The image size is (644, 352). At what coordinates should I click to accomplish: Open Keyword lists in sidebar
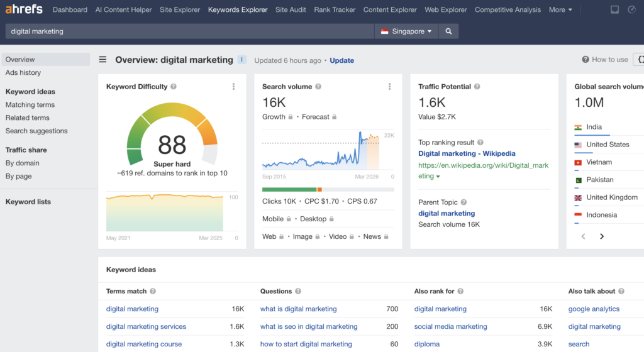pyautogui.click(x=28, y=202)
